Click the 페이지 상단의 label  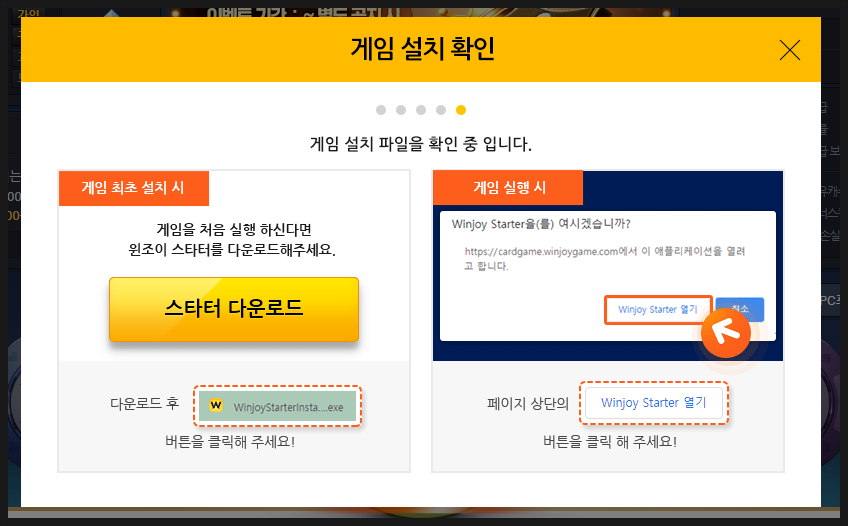528,404
